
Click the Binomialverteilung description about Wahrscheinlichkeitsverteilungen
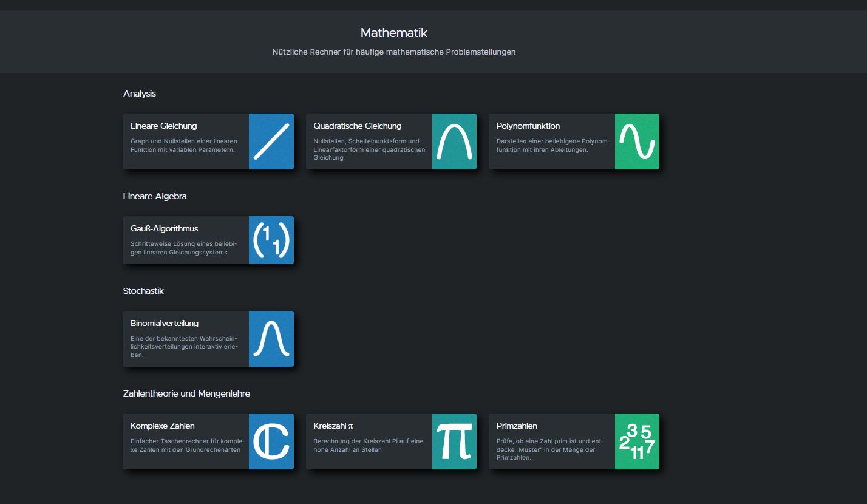coord(183,347)
